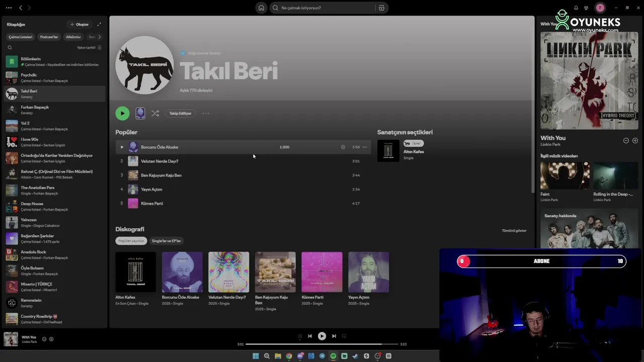
Task: Select Popüler yayınlar discography filter
Action: 131,241
